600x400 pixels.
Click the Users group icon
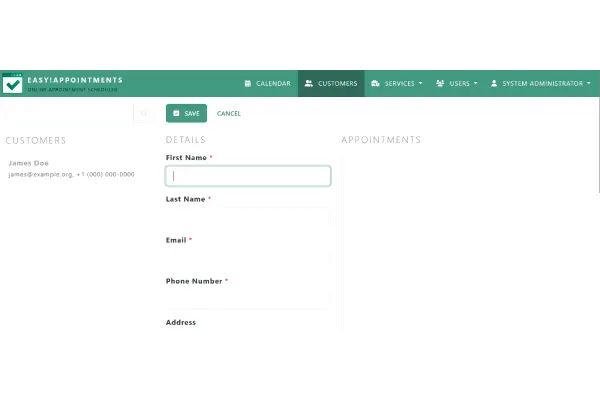440,84
